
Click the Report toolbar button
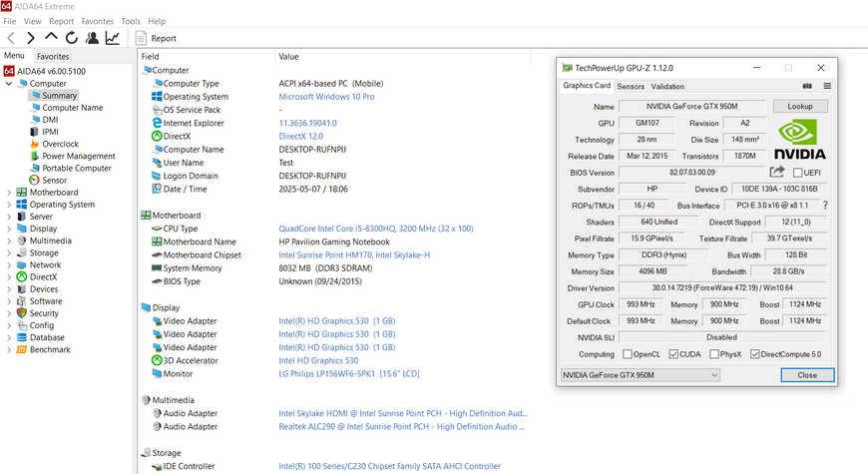156,38
